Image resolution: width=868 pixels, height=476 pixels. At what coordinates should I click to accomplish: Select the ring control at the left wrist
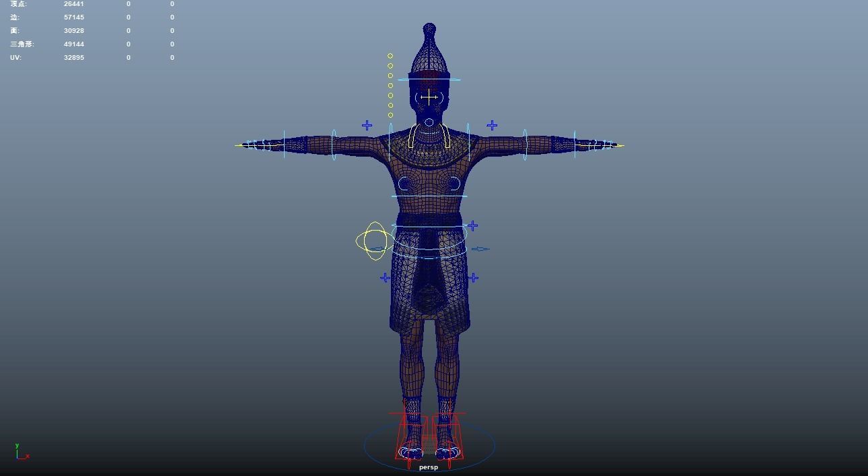[284, 145]
